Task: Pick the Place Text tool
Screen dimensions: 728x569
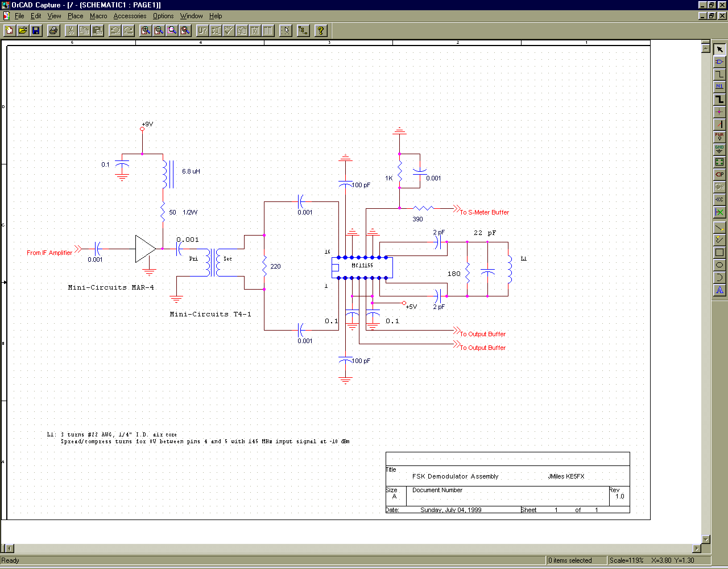Action: click(x=719, y=290)
